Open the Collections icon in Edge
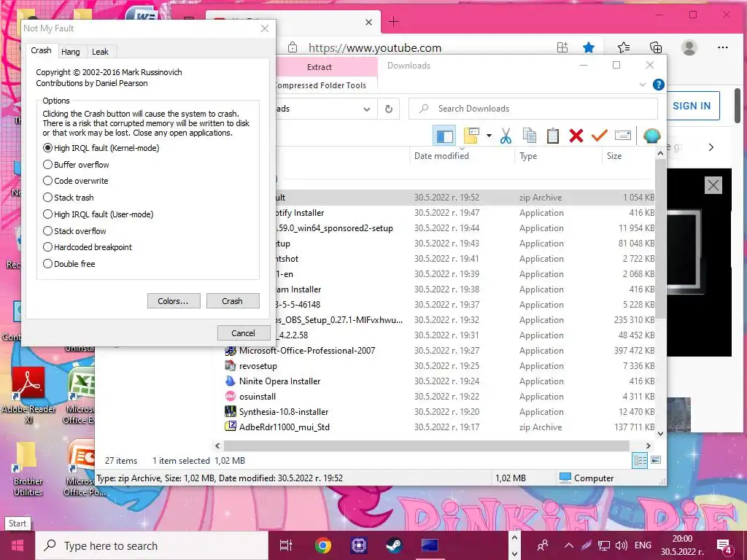 656,47
